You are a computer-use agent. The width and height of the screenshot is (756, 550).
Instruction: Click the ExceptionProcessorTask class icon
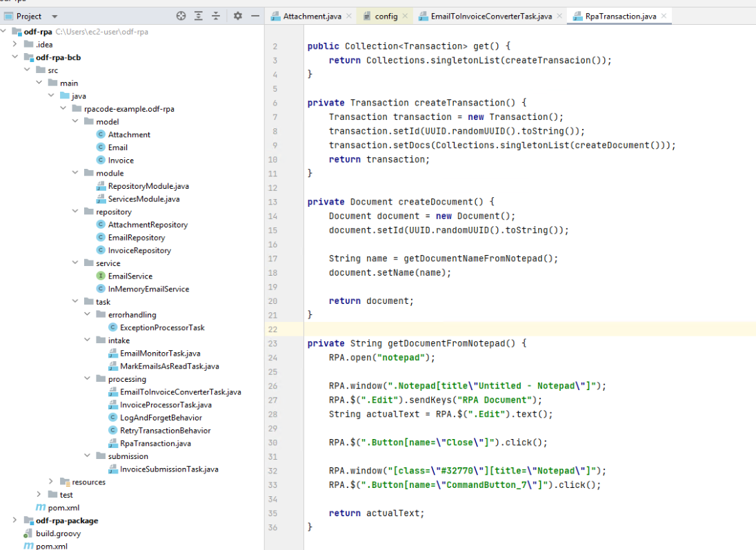click(113, 327)
